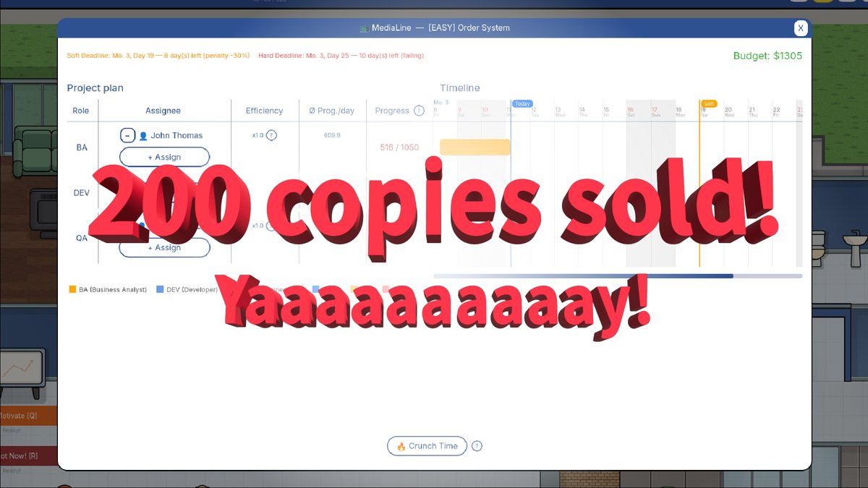Select the BA task bar in the timeline
868x488 pixels.
475,147
